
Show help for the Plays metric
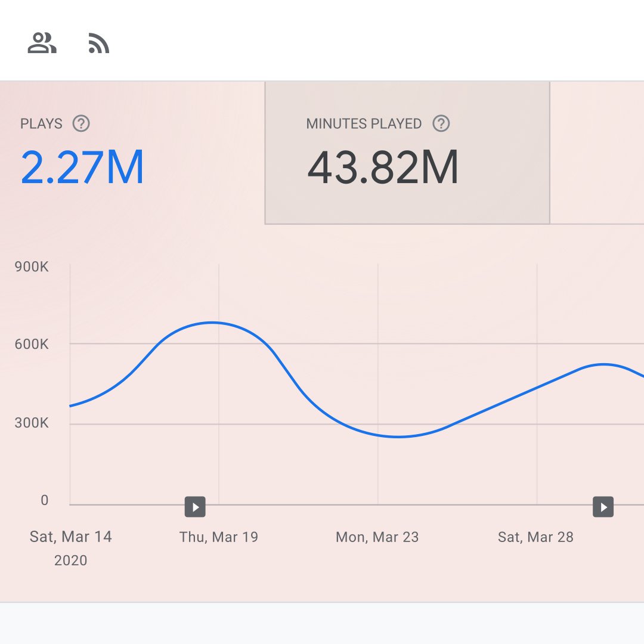81,123
